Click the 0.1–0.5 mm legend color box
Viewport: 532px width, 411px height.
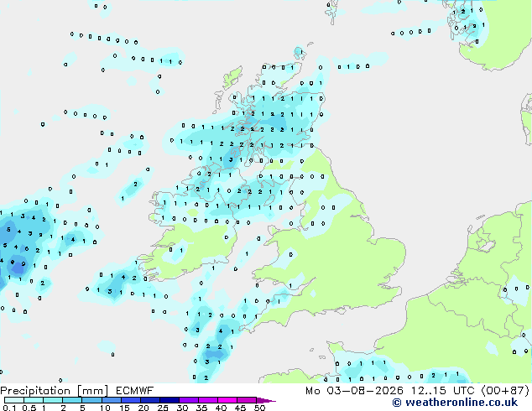[14, 400]
